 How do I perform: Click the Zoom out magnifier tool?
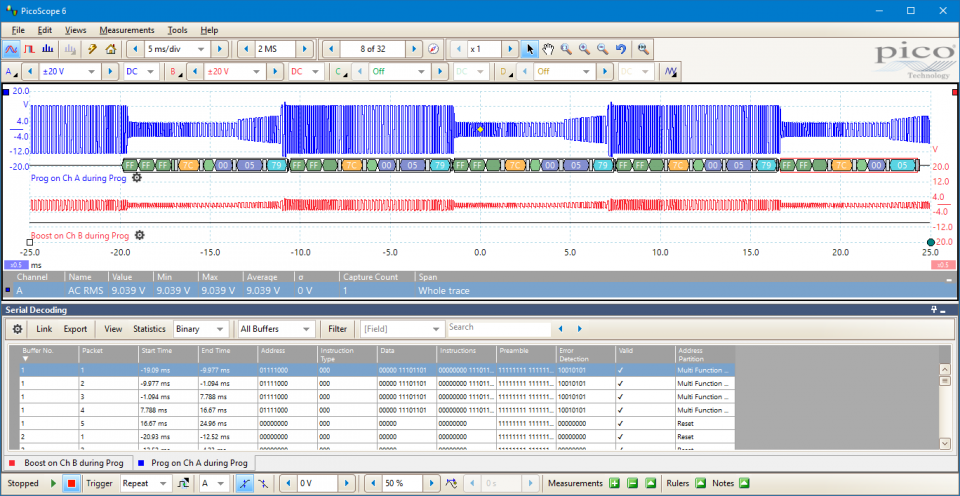602,49
